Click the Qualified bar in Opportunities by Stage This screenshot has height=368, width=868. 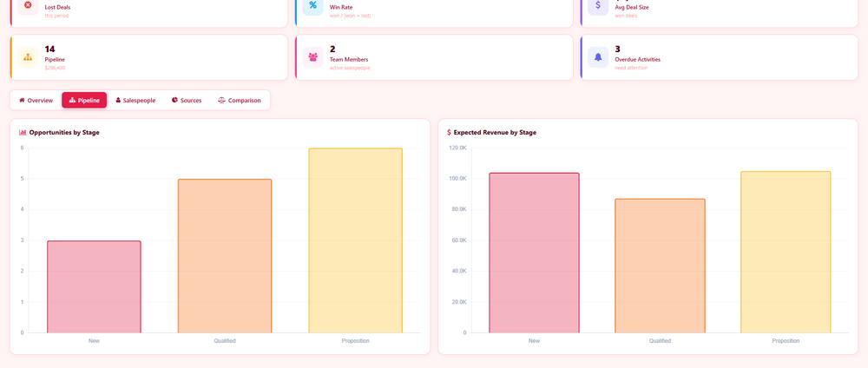tap(225, 256)
